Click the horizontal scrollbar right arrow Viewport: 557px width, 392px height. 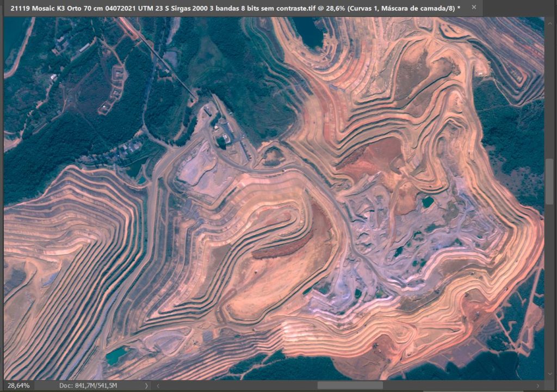[539, 385]
